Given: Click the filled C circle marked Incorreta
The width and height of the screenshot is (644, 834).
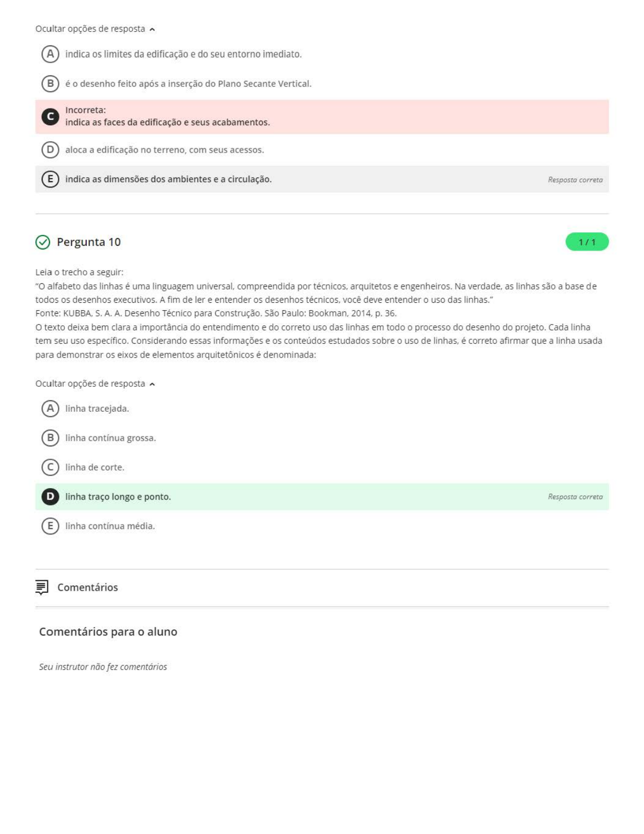Looking at the screenshot, I should click(x=50, y=116).
